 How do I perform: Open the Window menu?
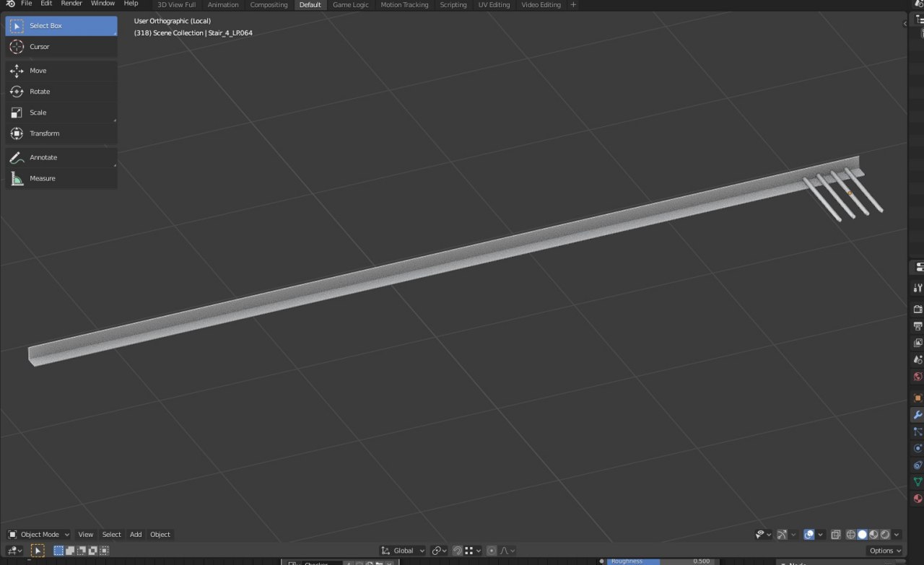[103, 4]
